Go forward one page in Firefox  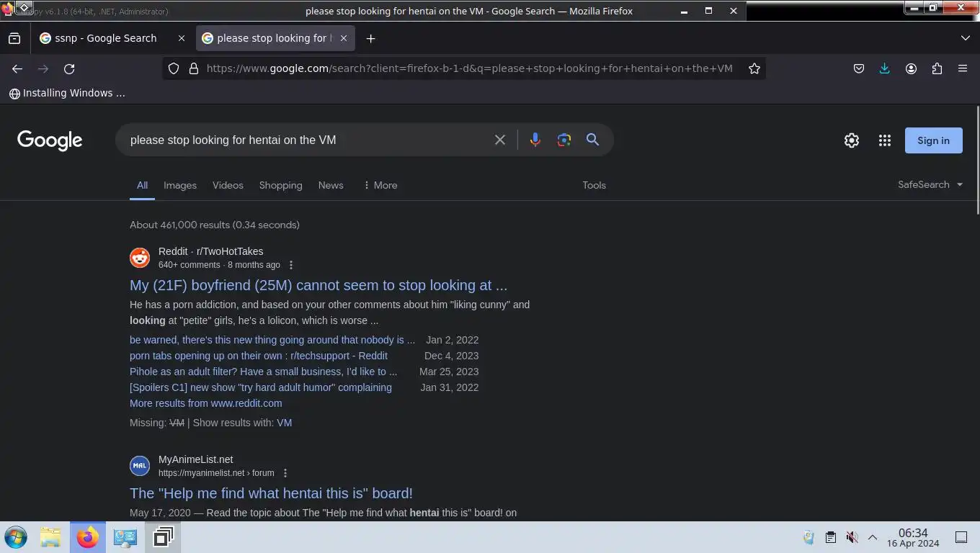click(43, 68)
